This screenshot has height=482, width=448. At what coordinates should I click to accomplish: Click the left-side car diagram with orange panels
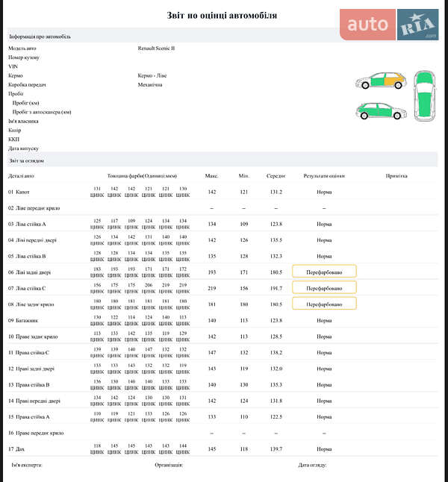[x=381, y=81]
